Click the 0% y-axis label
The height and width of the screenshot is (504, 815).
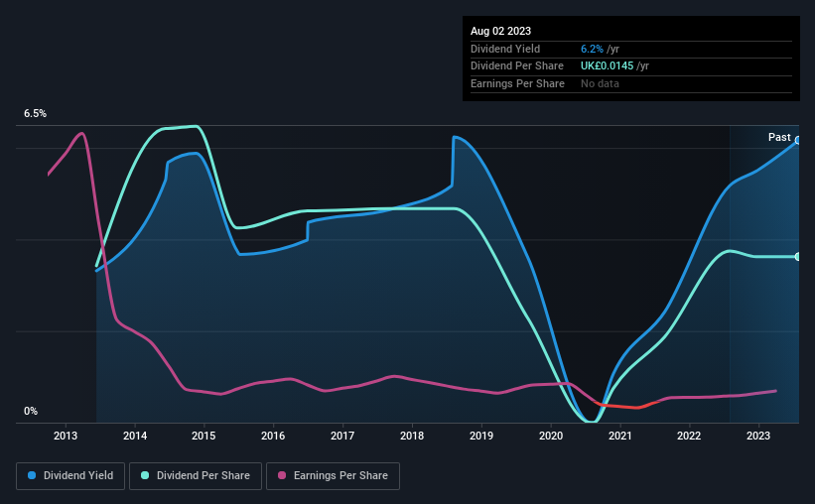click(x=31, y=411)
